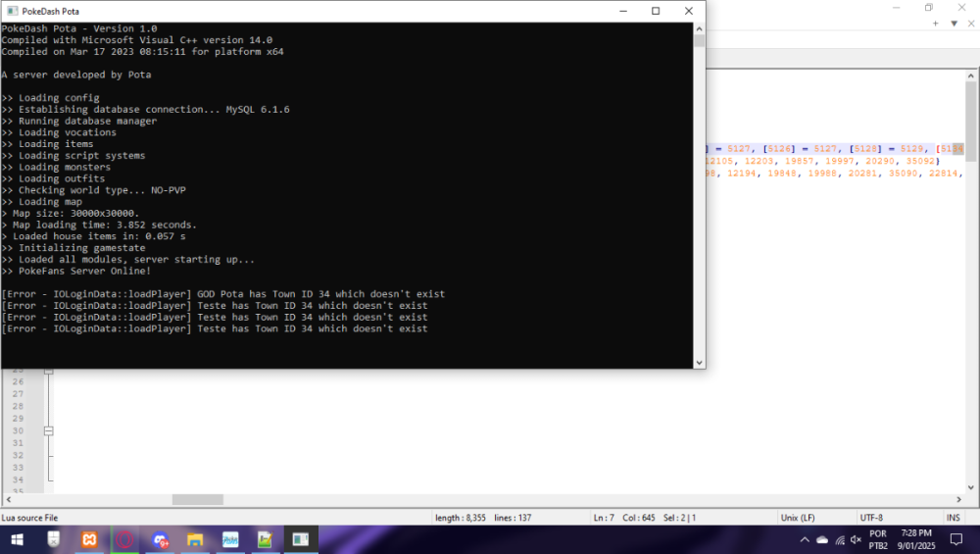The width and height of the screenshot is (980, 554).
Task: Toggle INS insert mode in status bar
Action: [953, 517]
